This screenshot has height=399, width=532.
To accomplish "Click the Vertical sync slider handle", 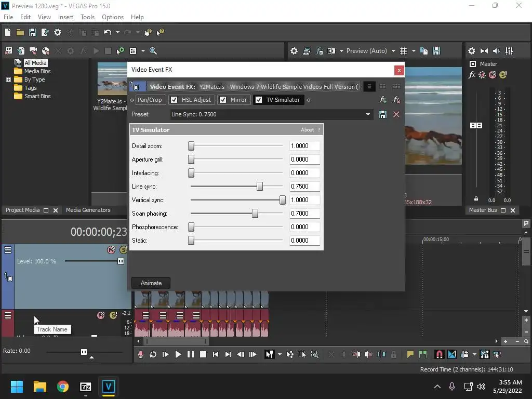I will [x=282, y=200].
